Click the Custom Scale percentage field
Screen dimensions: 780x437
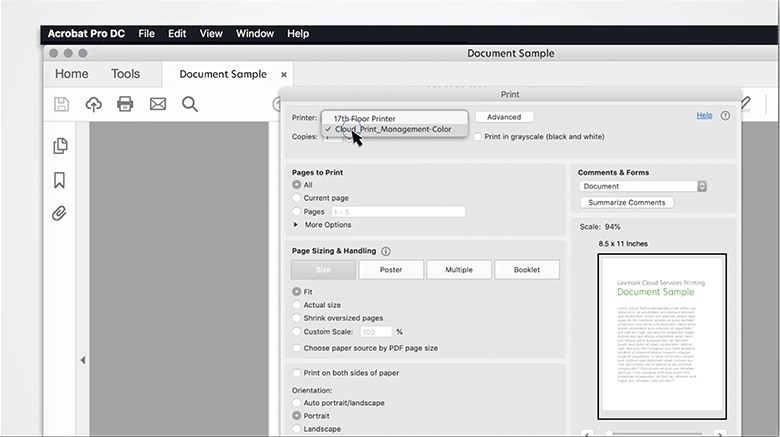[x=376, y=332]
